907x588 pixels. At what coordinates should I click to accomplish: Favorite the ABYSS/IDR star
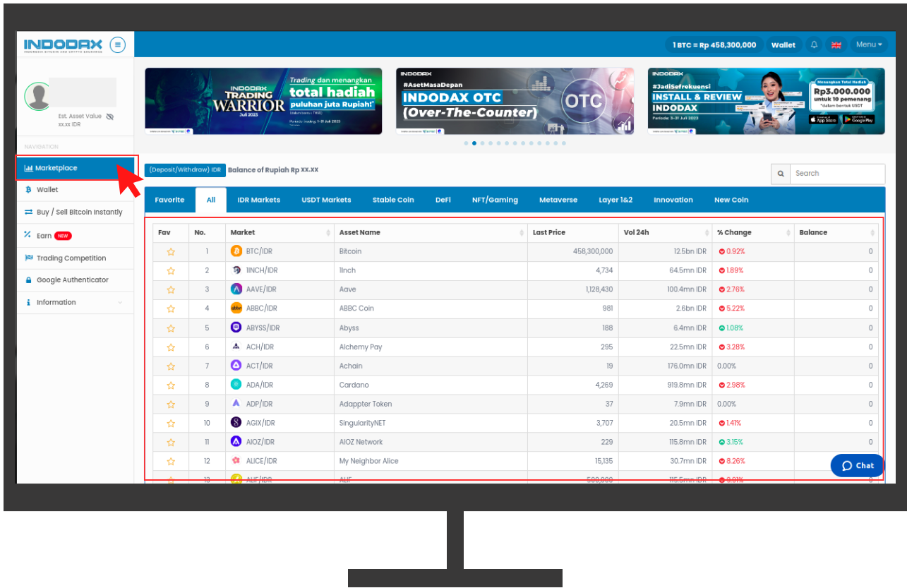click(x=171, y=328)
